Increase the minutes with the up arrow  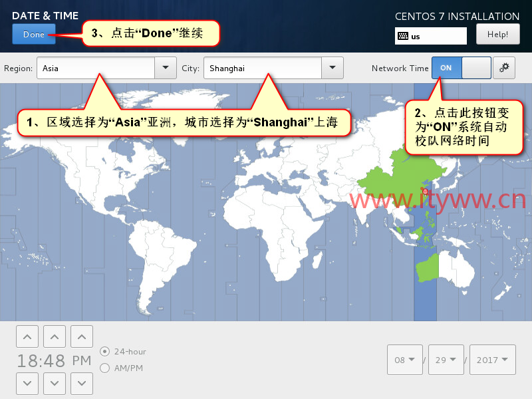[55, 336]
